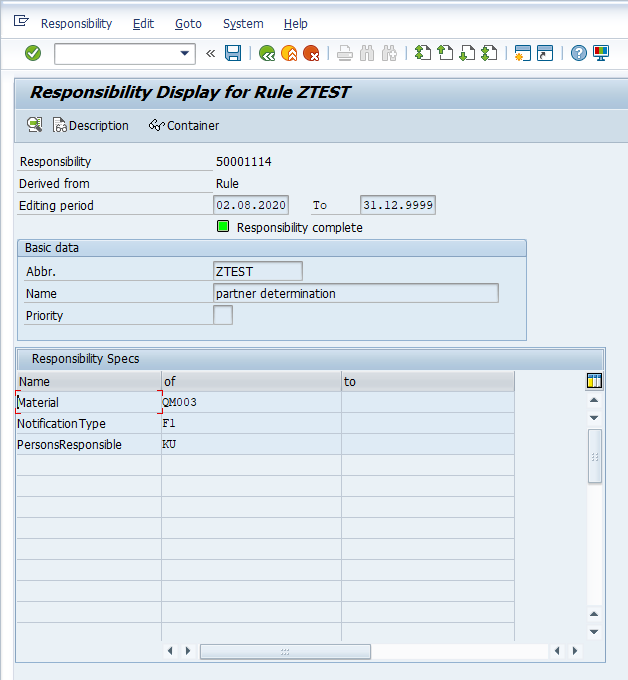Viewport: 628px width, 680px height.
Task: Click the 'to' column header
Action: coord(428,382)
